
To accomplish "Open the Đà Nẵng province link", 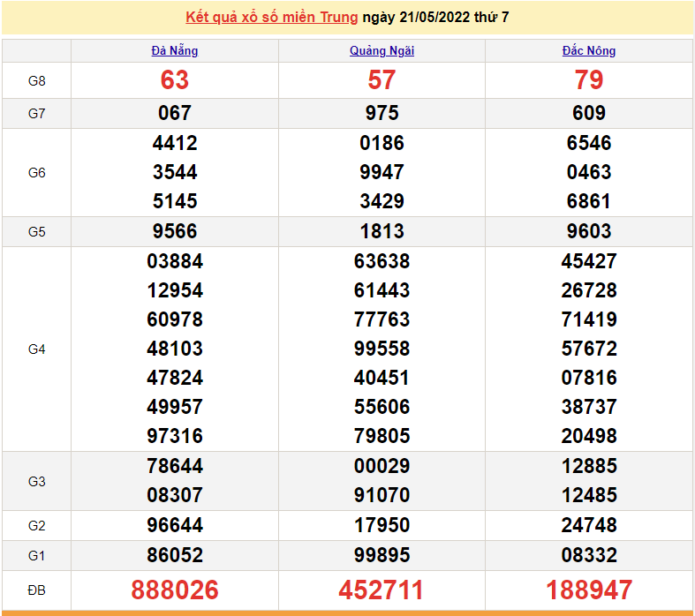I will [x=175, y=50].
